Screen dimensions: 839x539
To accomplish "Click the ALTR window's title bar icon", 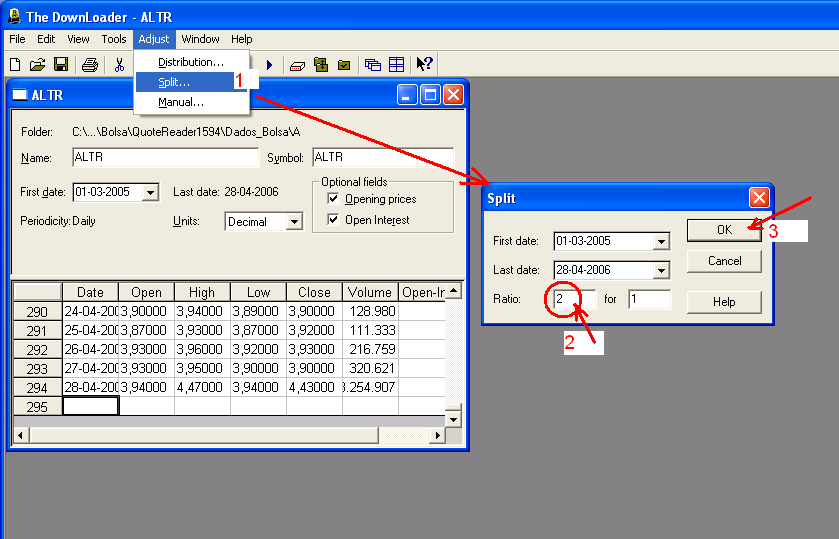I will coord(20,95).
